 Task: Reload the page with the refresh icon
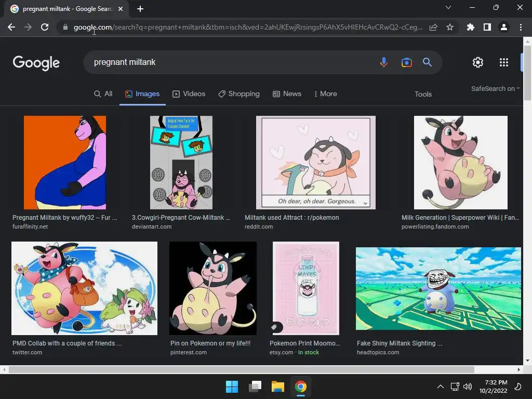[45, 27]
